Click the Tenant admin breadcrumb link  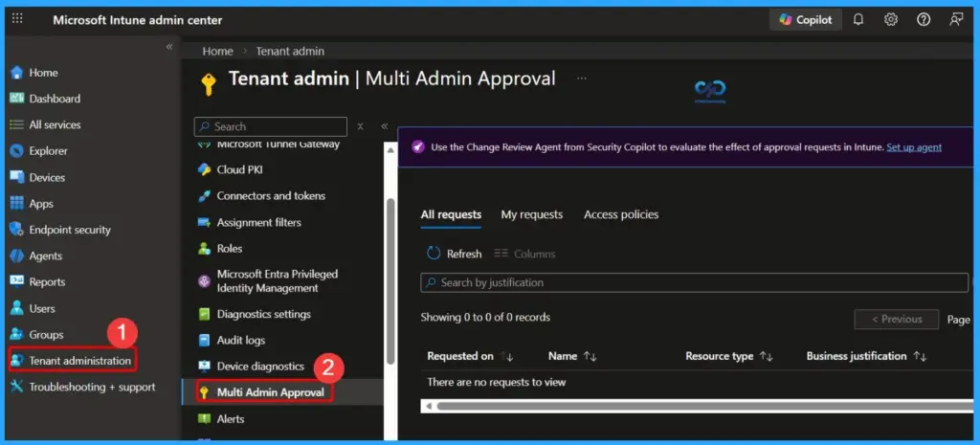[x=290, y=52]
